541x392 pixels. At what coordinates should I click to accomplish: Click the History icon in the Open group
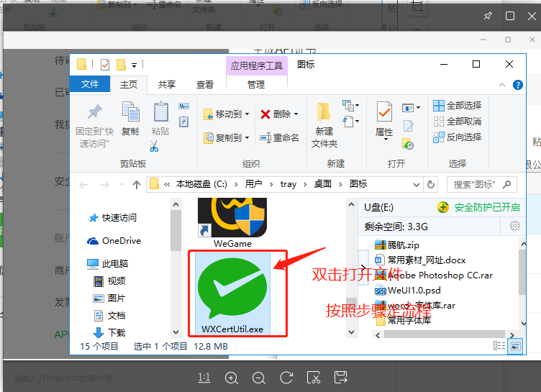408,144
